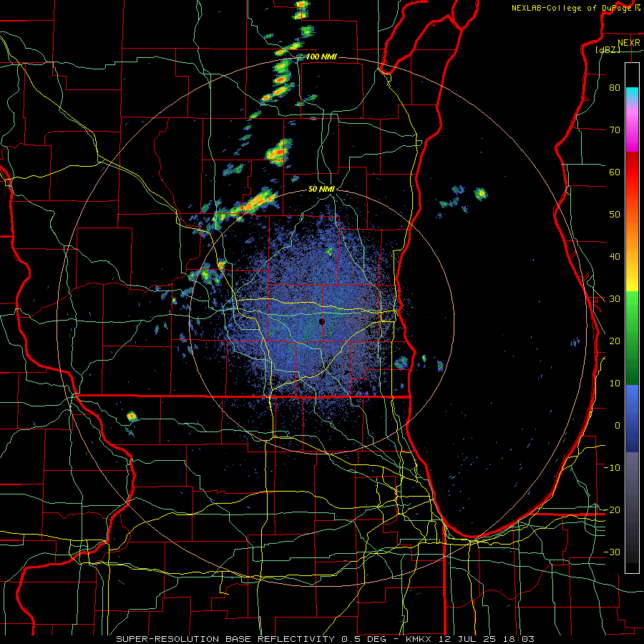This screenshot has width=644, height=644.
Task: Click the green band of the color scale
Action: click(x=632, y=338)
